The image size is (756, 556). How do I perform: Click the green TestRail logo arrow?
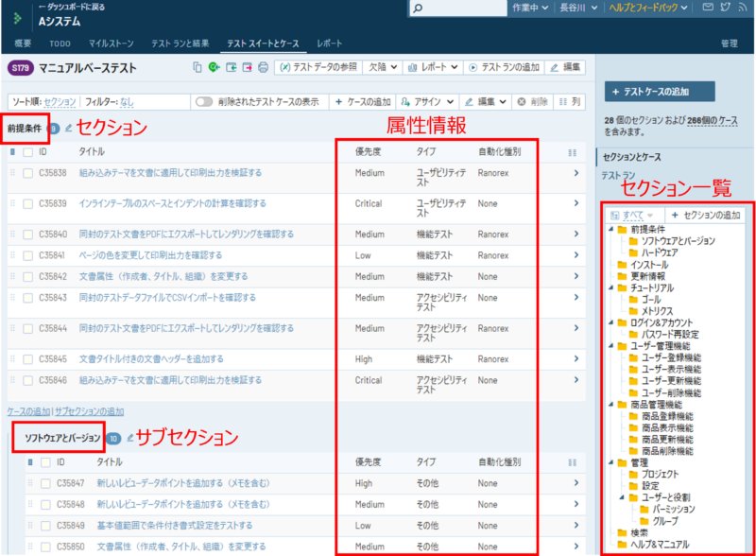click(x=18, y=18)
